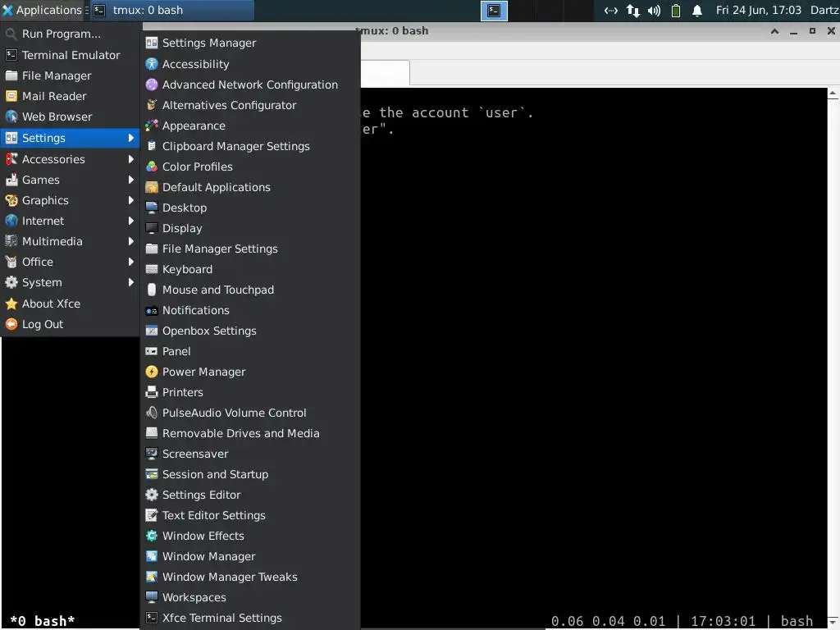The height and width of the screenshot is (630, 840).
Task: Click the Display monitor icon
Action: [152, 228]
